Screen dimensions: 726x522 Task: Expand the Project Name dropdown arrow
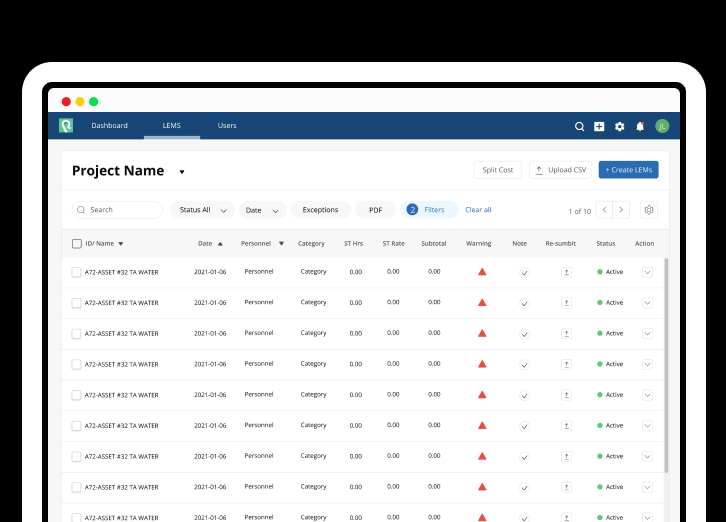[182, 172]
